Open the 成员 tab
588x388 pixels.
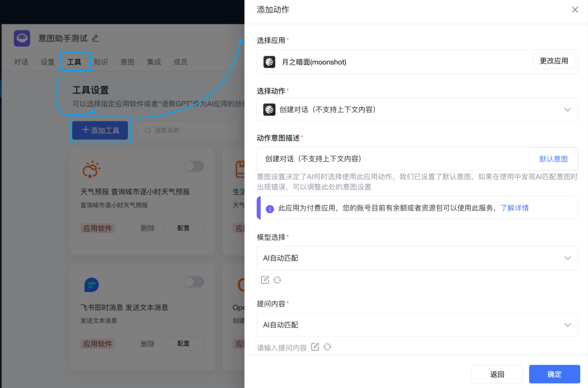[180, 62]
